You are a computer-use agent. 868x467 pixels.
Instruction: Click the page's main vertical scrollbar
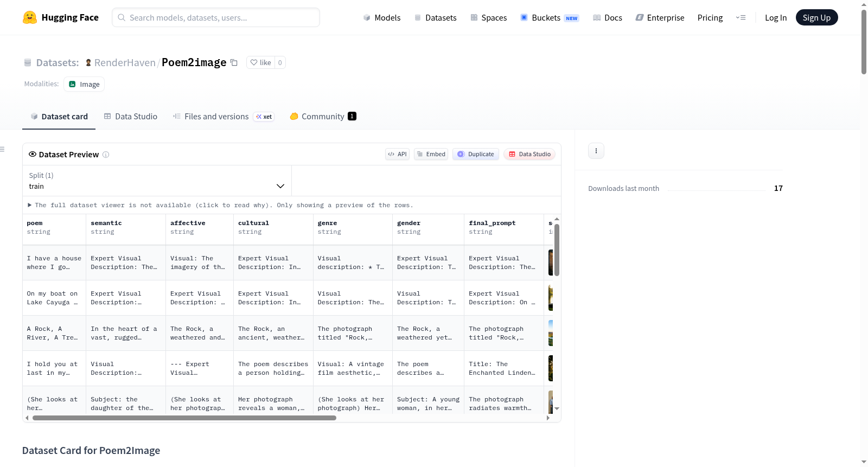(864, 42)
